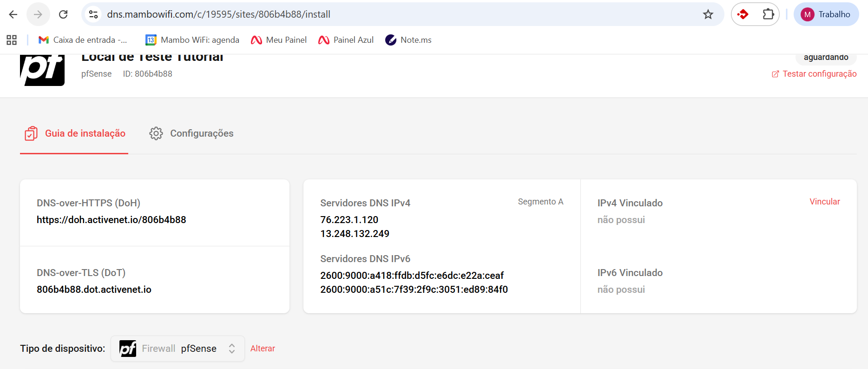The image size is (868, 369).
Task: Select the Guia de instalação tab
Action: (75, 133)
